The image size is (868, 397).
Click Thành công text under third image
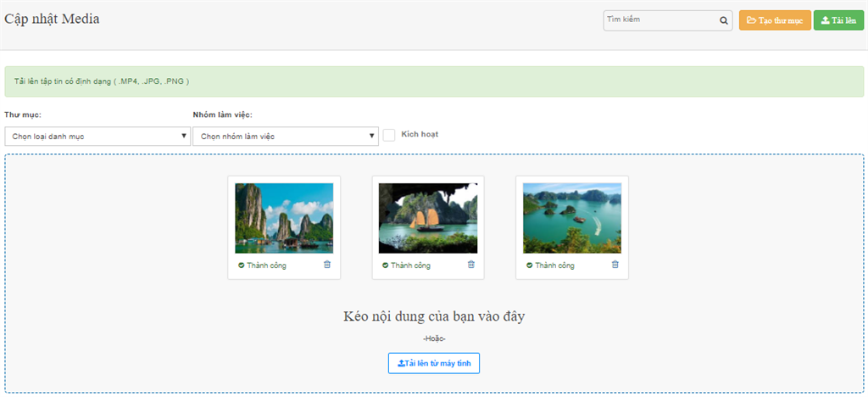click(554, 266)
